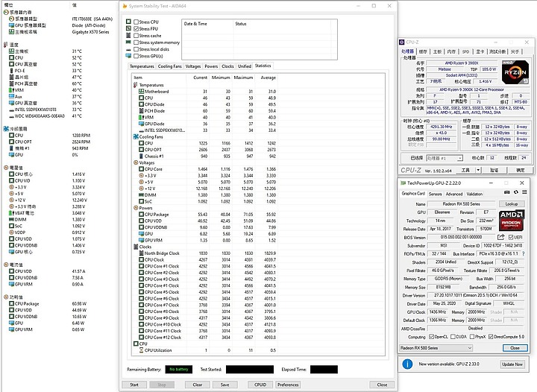Switch to the Voltages tab

193,66
